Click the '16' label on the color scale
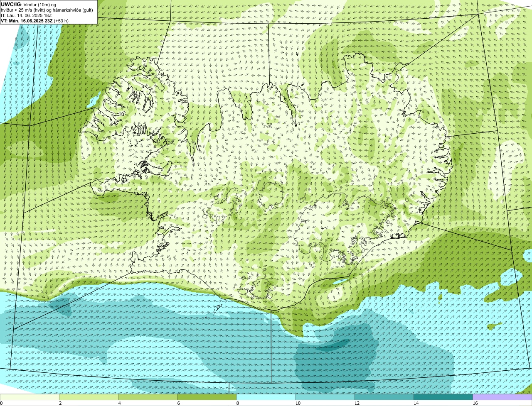532x406 pixels. pos(475,403)
